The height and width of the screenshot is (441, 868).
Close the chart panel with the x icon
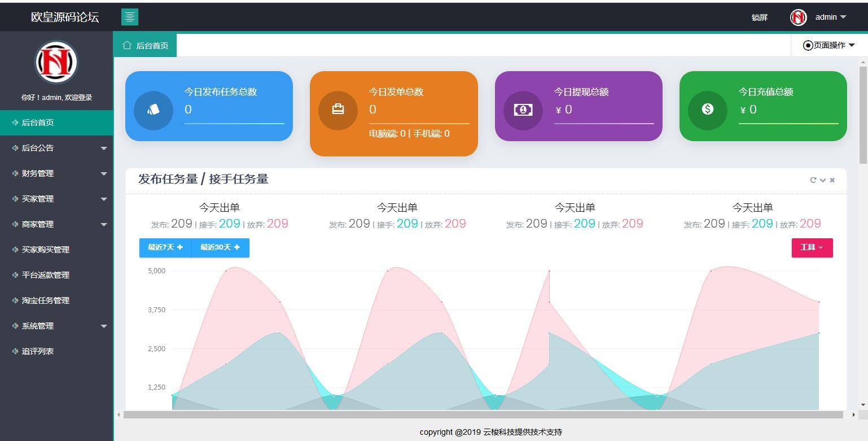832,180
